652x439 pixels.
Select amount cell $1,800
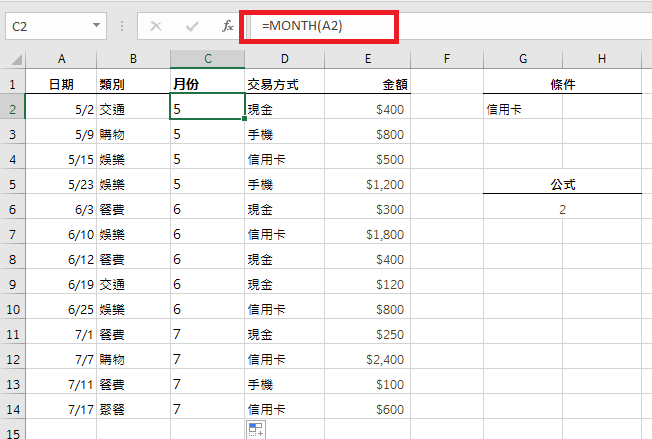pos(368,234)
